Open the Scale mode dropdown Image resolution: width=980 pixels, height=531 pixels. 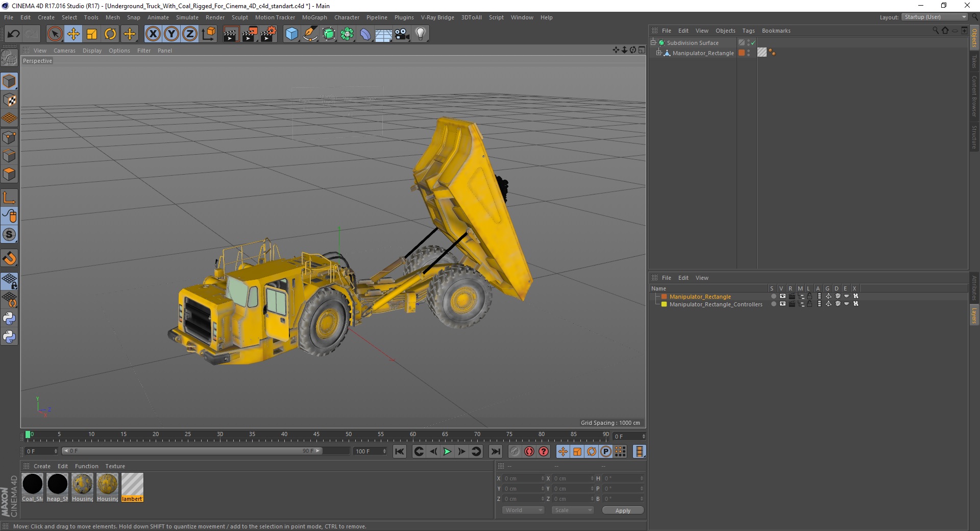pos(573,510)
